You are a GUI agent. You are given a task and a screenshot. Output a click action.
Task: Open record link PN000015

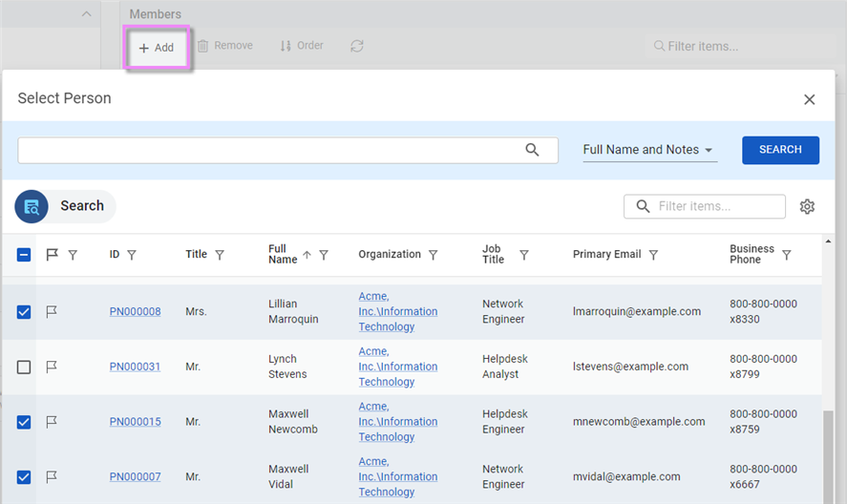coord(135,422)
